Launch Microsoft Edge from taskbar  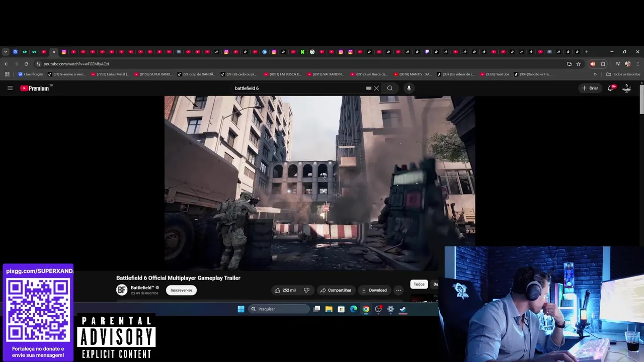(353, 309)
